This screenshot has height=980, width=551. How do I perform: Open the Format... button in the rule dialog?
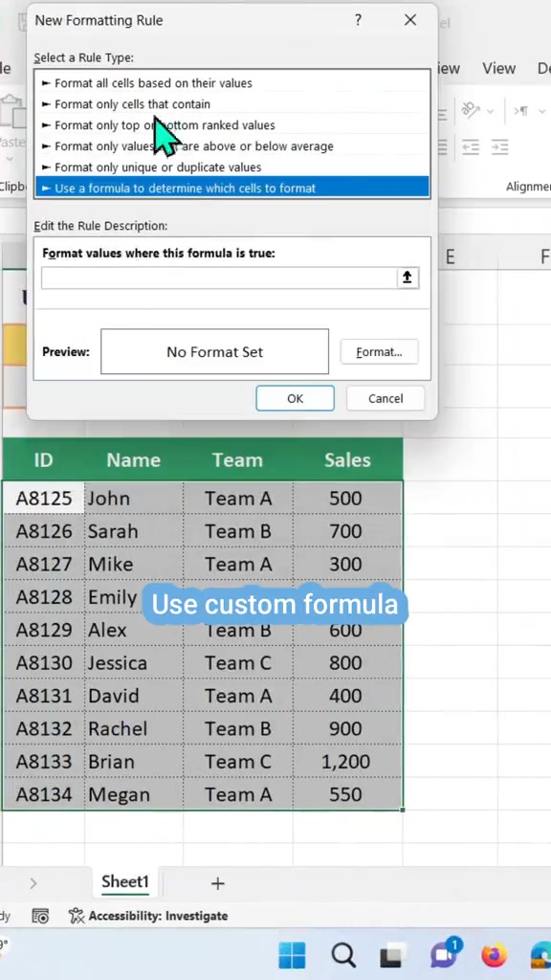point(379,352)
